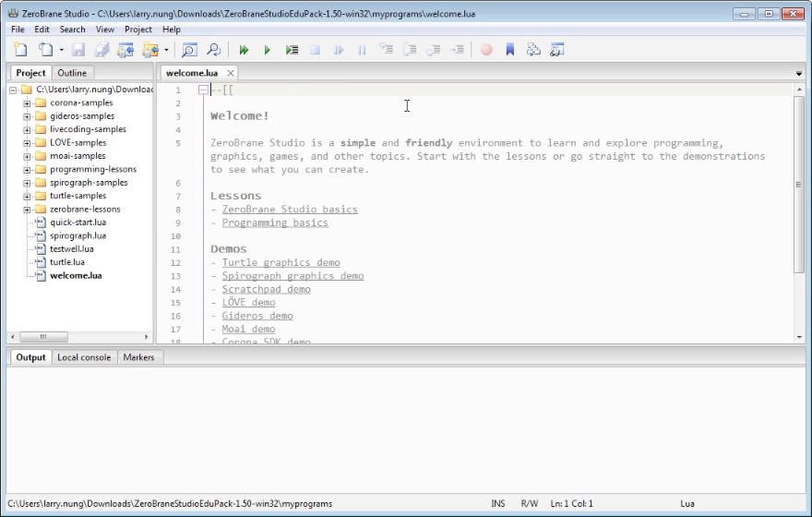Open the recent files dropdown arrow

(61, 50)
